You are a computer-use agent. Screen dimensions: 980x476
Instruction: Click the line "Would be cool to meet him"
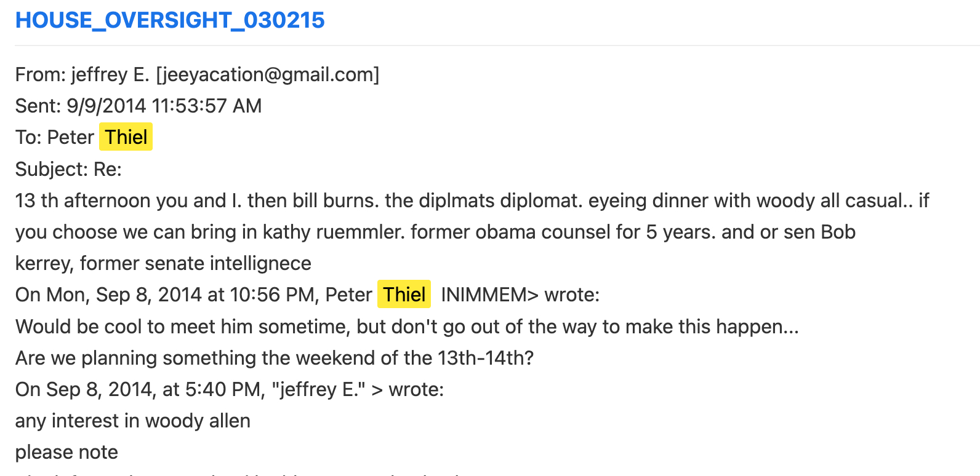[406, 327]
